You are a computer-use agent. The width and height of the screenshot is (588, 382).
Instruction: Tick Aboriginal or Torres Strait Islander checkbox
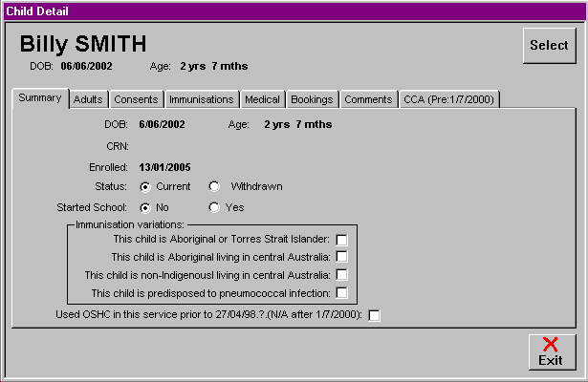341,239
